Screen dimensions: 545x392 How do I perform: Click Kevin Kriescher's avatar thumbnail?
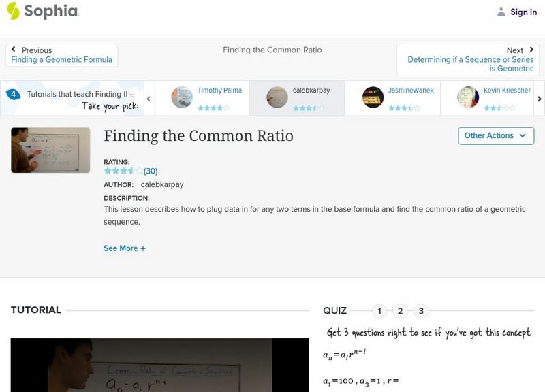click(x=468, y=97)
